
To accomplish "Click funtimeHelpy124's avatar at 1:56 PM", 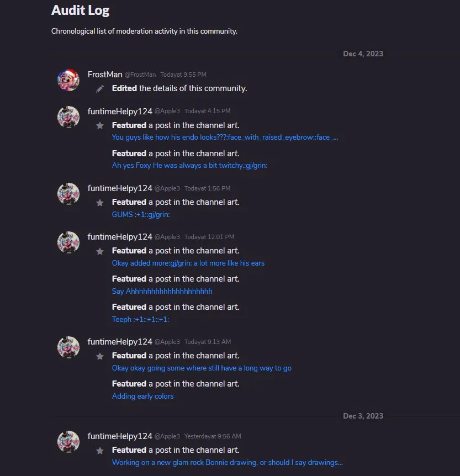I will [68, 194].
